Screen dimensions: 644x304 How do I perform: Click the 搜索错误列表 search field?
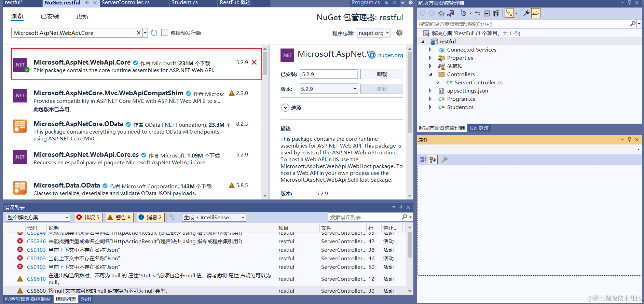click(x=365, y=217)
